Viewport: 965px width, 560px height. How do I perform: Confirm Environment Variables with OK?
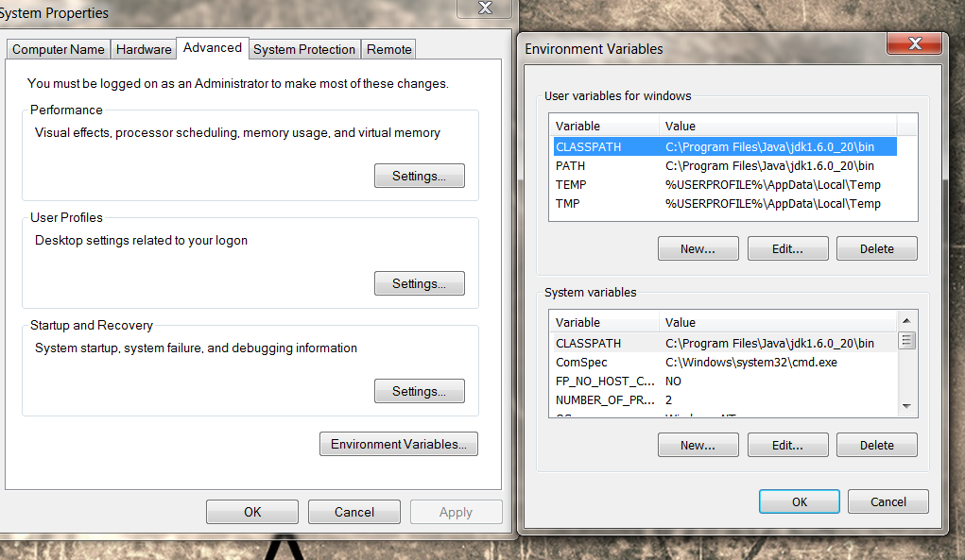[800, 501]
